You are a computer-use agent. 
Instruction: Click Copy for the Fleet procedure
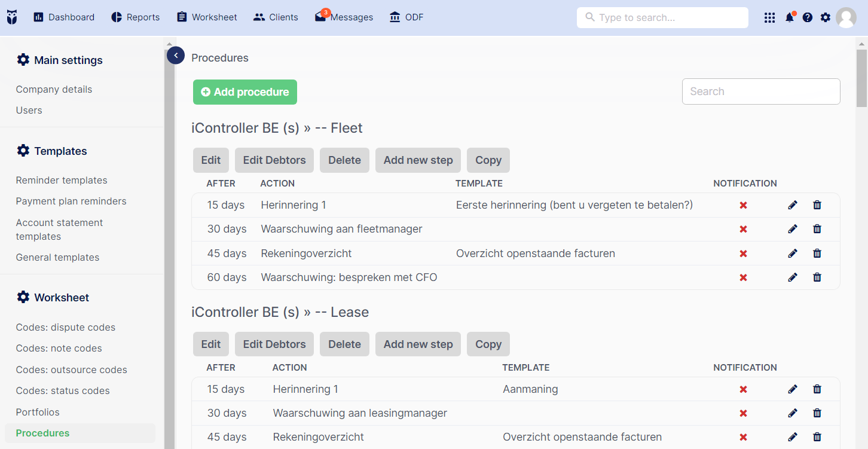click(488, 160)
